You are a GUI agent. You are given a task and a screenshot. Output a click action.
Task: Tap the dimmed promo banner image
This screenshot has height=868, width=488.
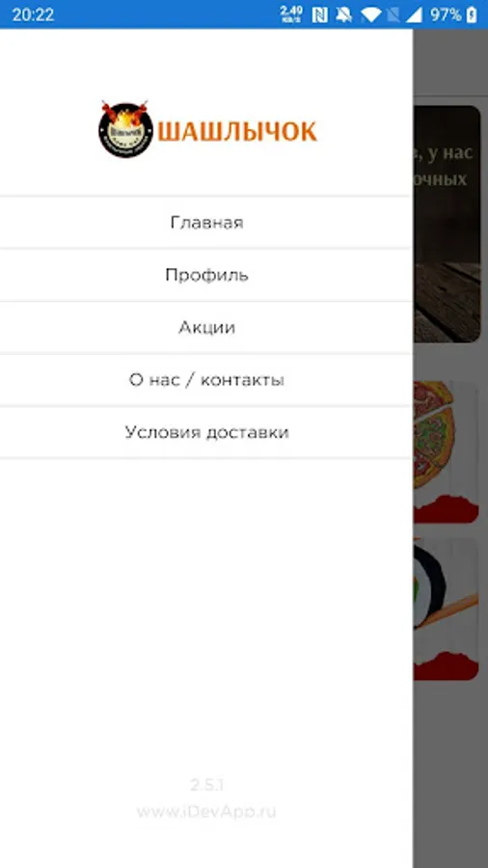tap(447, 224)
